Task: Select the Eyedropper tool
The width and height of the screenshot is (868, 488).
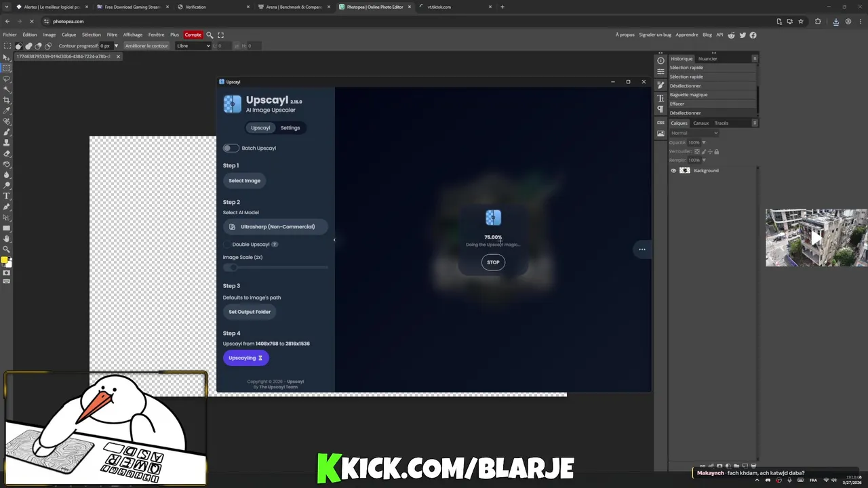Action: click(x=7, y=110)
